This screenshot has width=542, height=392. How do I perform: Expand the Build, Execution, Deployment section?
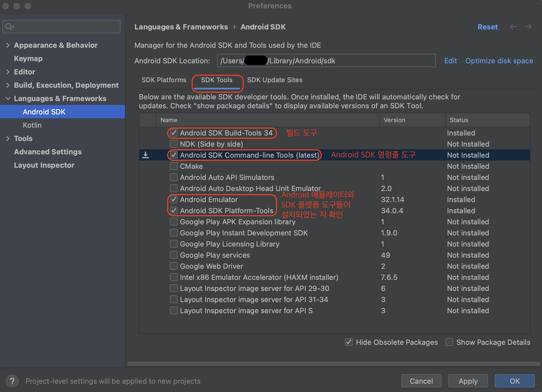8,85
